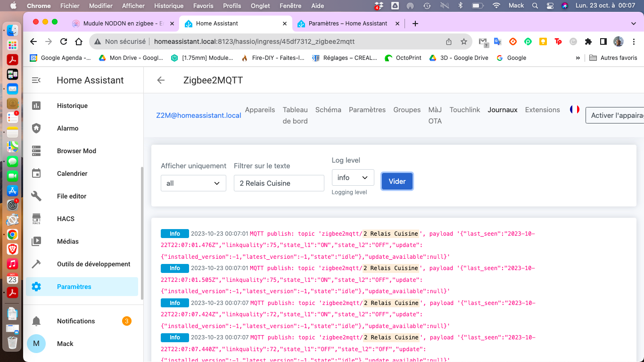The image size is (644, 362).
Task: Click the first log entry's Info badge
Action: pyautogui.click(x=175, y=233)
